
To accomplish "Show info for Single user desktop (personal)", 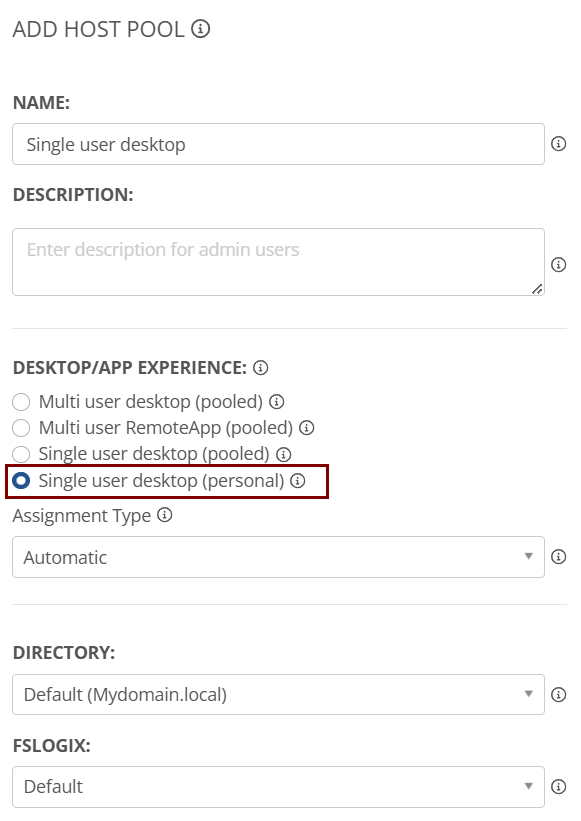I will pos(298,481).
